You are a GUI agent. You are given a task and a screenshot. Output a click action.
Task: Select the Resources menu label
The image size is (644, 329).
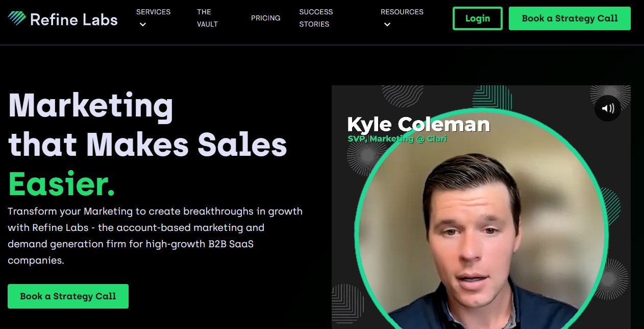tap(402, 12)
